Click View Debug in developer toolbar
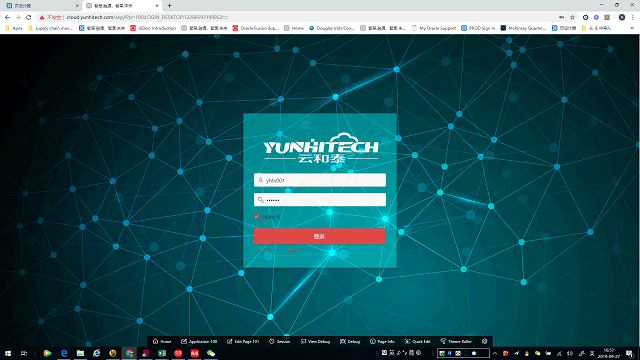Viewport: 640px width, 360px height. 315,341
